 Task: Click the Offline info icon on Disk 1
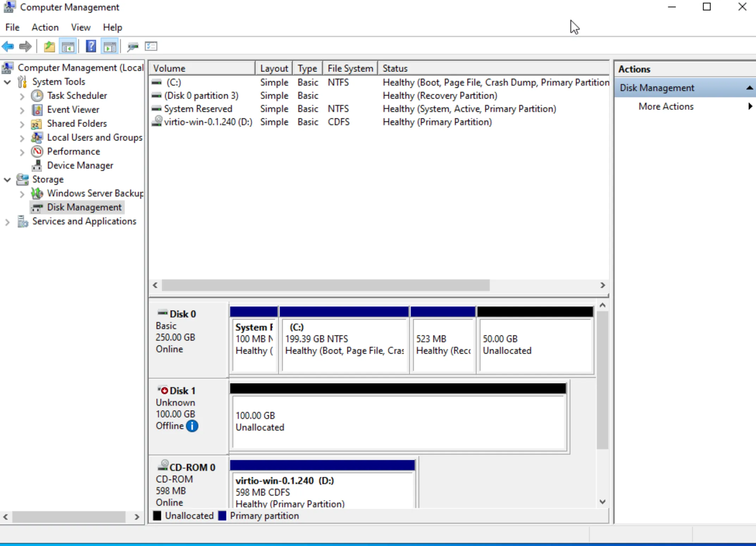(x=192, y=426)
